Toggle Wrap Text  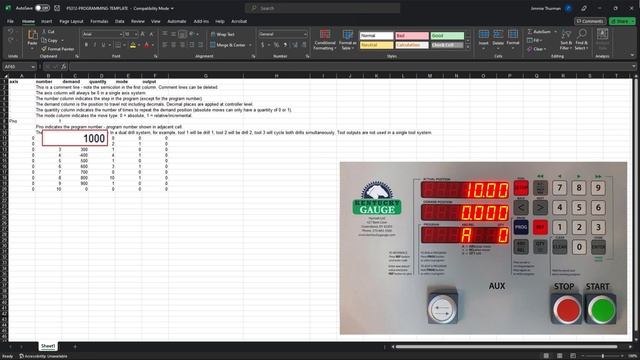222,34
